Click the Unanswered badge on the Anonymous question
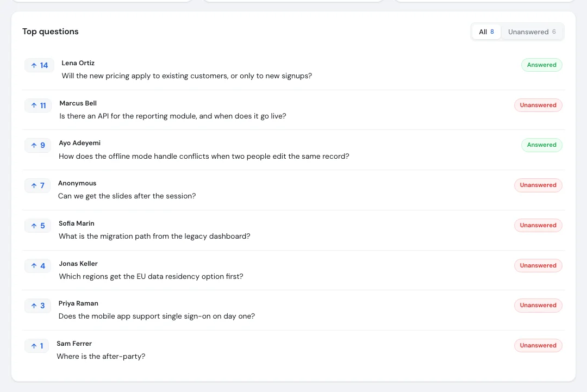The width and height of the screenshot is (587, 392). [538, 185]
